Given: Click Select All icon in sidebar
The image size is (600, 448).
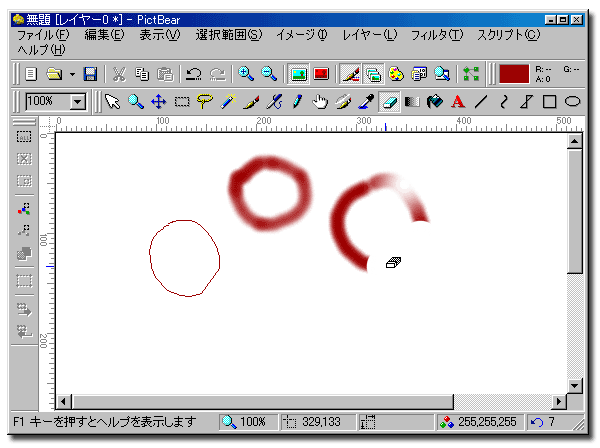Looking at the screenshot, I should point(24,137).
